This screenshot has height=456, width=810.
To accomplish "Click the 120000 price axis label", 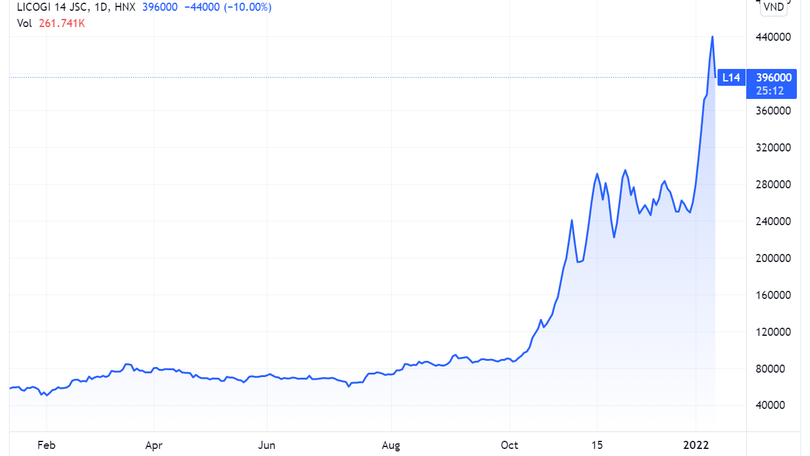I will pos(774,332).
